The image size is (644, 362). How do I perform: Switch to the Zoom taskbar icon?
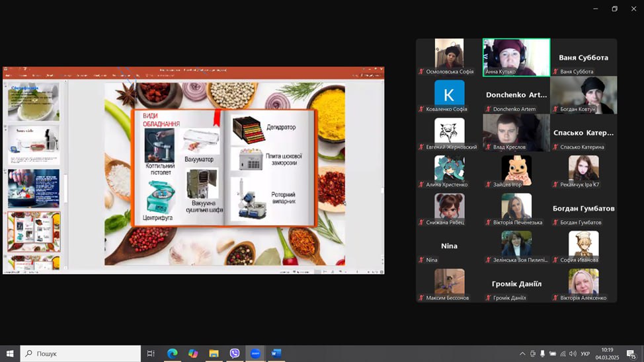pyautogui.click(x=255, y=353)
